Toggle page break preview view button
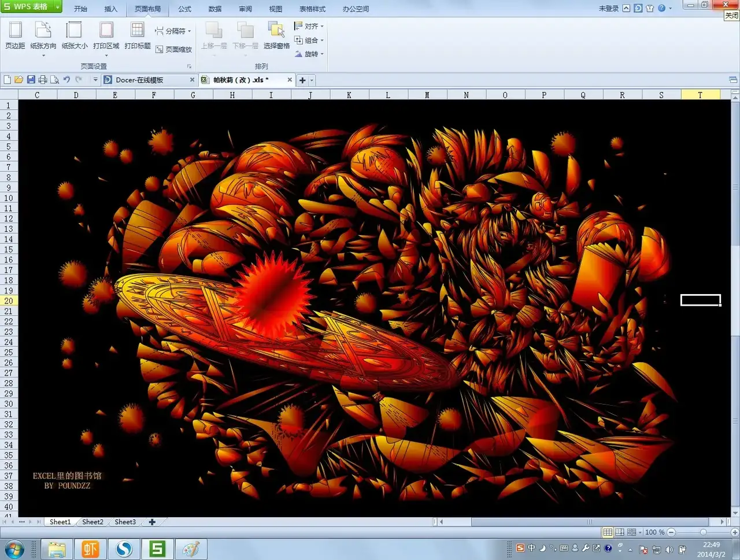The width and height of the screenshot is (740, 560). coord(619,532)
